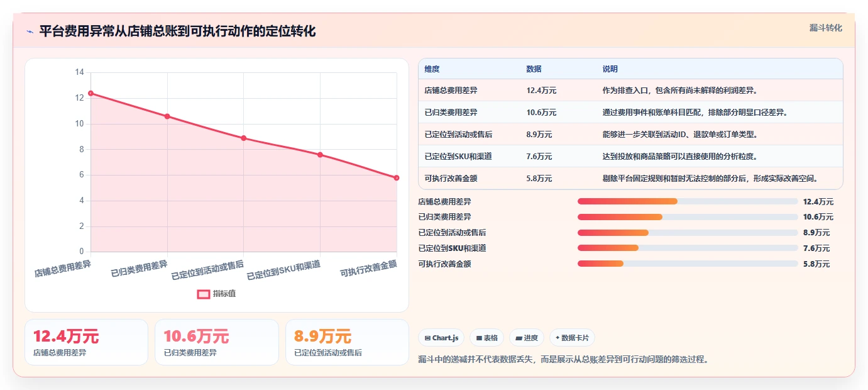Click the chart point for 已定位到SKU和渠道
The height and width of the screenshot is (390, 868).
pos(320,155)
